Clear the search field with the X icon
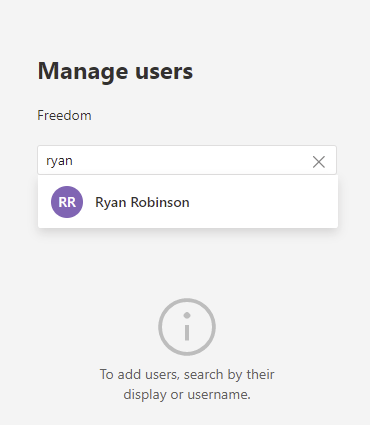370x425 pixels. tap(319, 162)
